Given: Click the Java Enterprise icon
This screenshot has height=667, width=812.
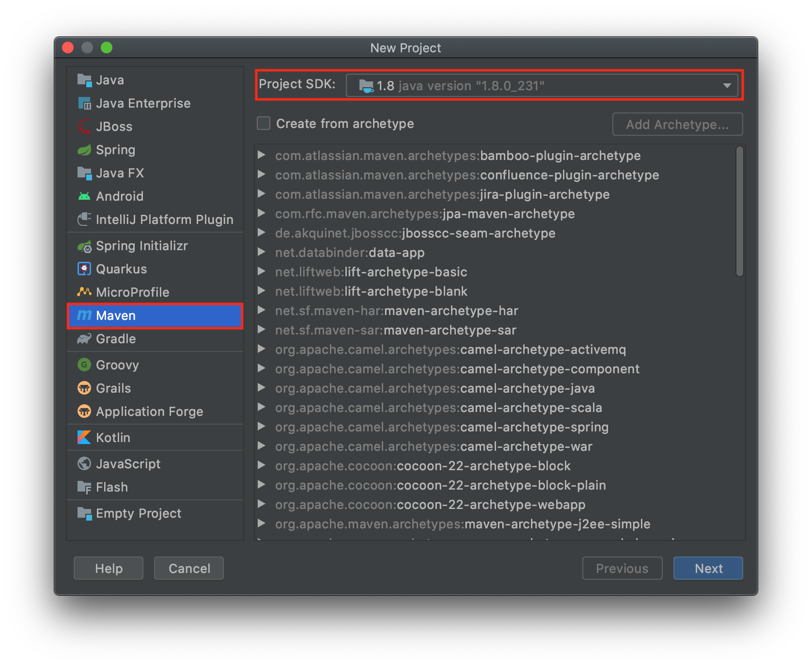Looking at the screenshot, I should (x=84, y=104).
